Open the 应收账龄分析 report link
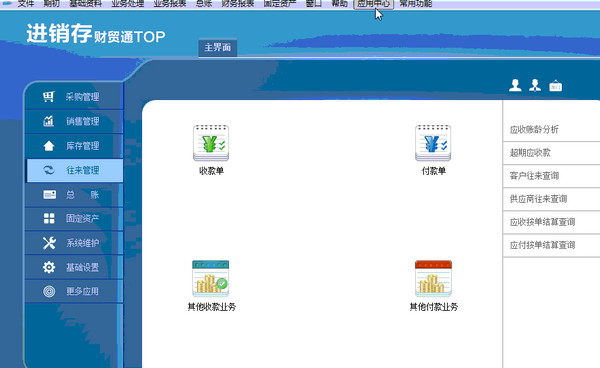The image size is (600, 368). [534, 129]
